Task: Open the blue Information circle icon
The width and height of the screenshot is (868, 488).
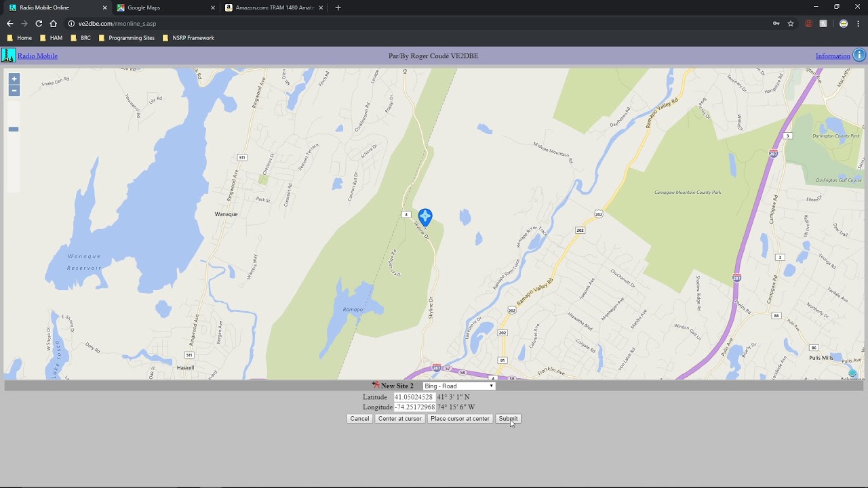Action: pyautogui.click(x=859, y=56)
